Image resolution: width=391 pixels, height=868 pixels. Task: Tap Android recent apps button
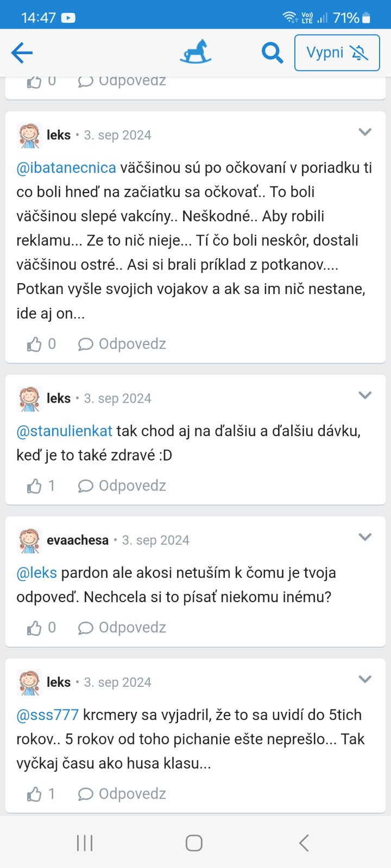(x=85, y=843)
